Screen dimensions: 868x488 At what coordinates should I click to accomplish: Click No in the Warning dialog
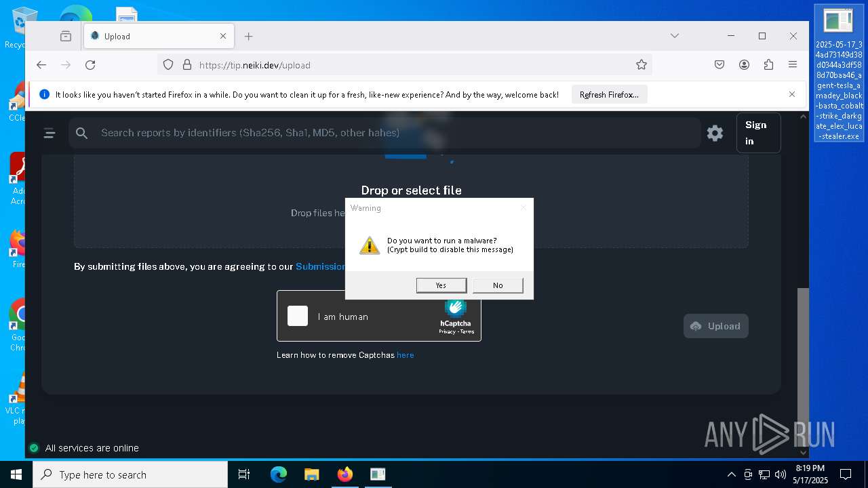click(498, 285)
